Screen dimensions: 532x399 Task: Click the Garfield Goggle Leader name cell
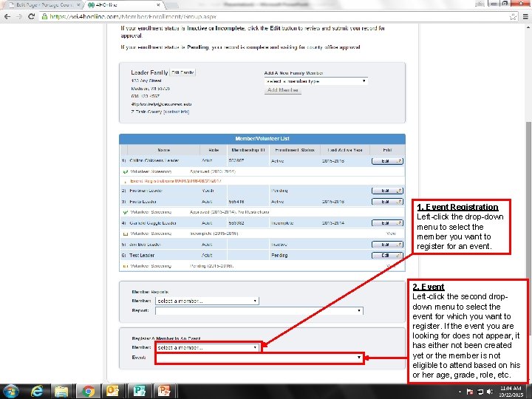point(153,223)
